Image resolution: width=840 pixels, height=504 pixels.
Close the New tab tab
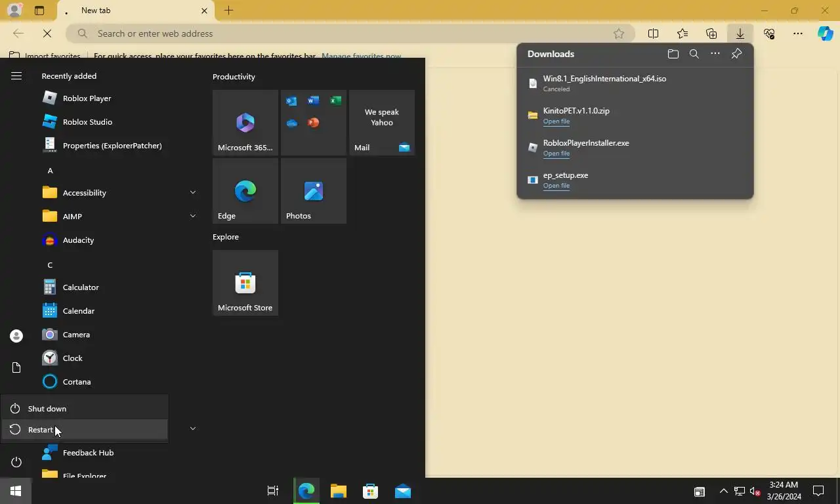pyautogui.click(x=204, y=11)
